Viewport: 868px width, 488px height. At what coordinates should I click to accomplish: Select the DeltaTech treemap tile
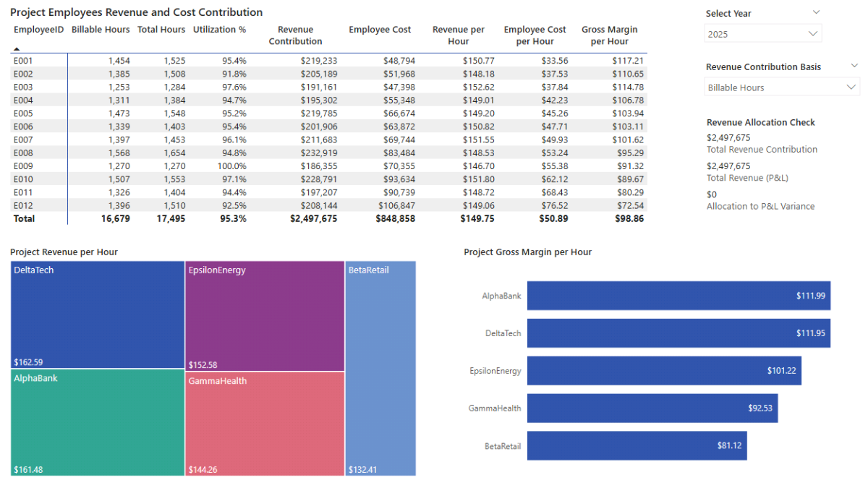tap(98, 314)
